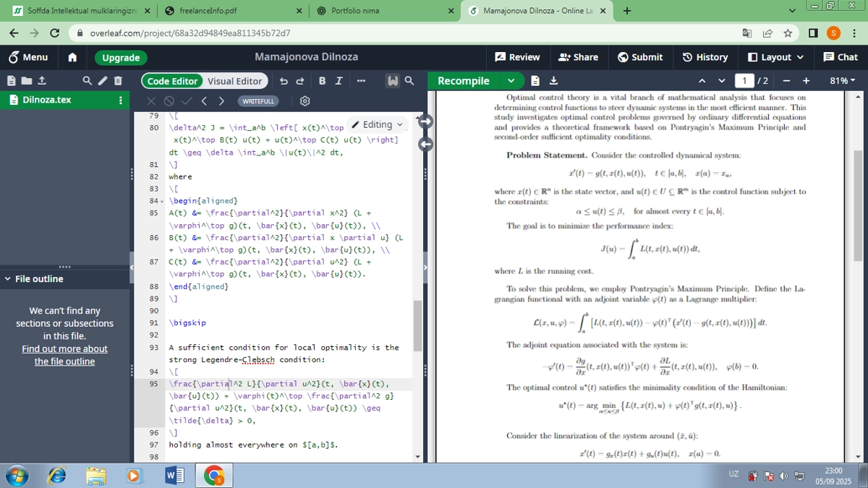This screenshot has width=868, height=488.
Task: Click the browser address bar
Action: pyautogui.click(x=405, y=33)
